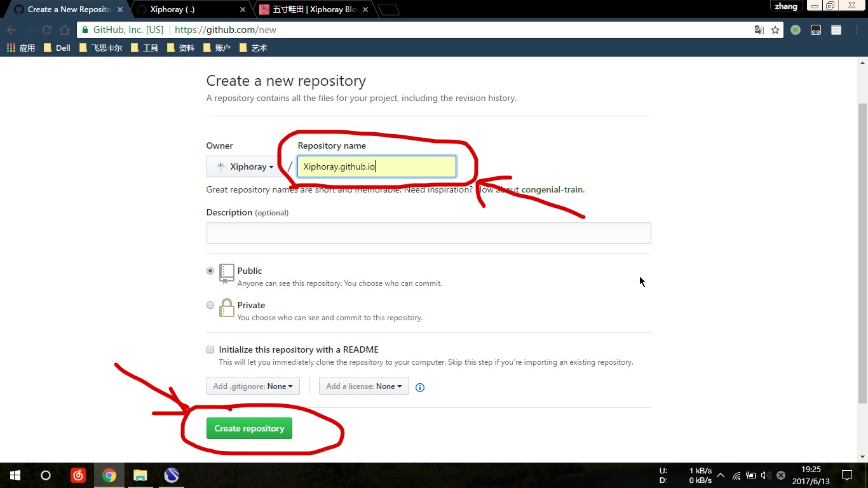The width and height of the screenshot is (868, 488).
Task: Click the translate page icon
Action: coord(759,30)
